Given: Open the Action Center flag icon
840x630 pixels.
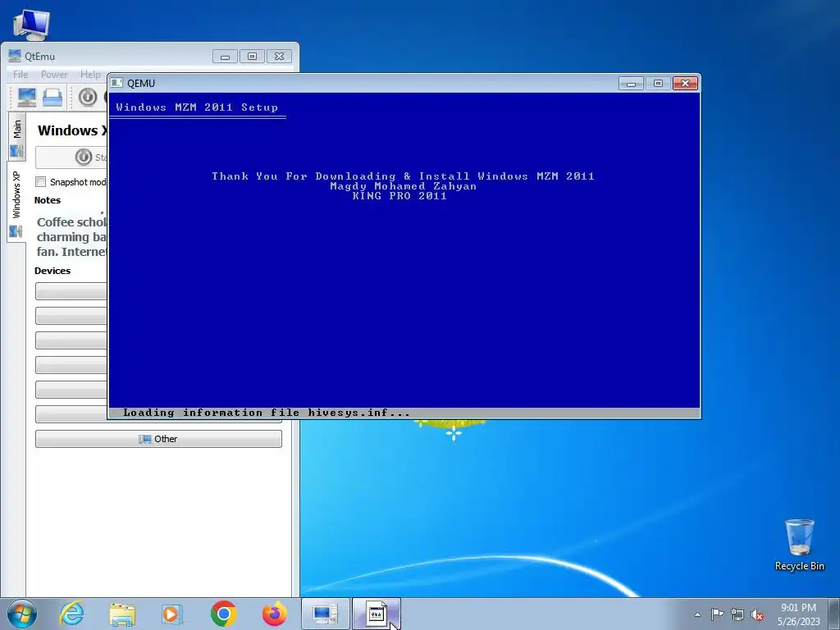Looking at the screenshot, I should click(x=717, y=614).
